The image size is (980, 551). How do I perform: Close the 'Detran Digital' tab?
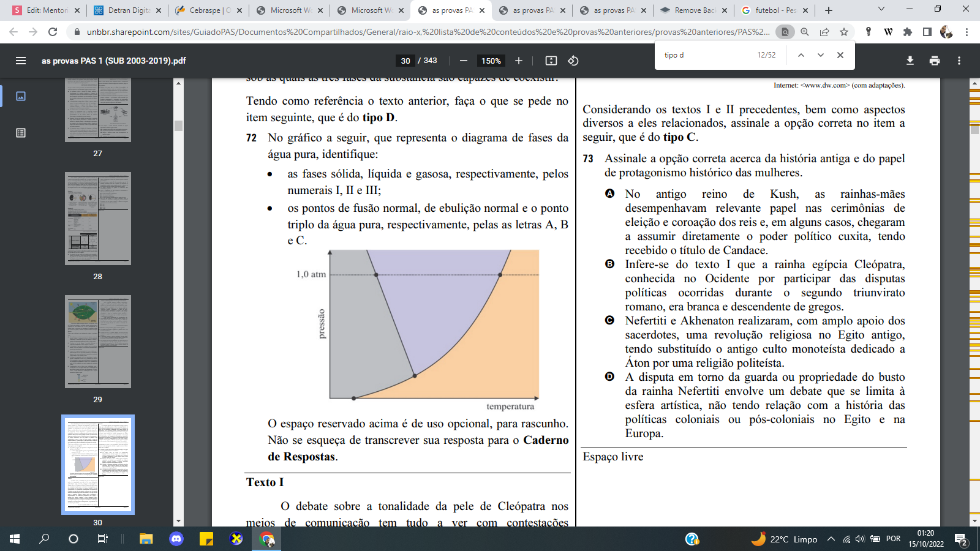pyautogui.click(x=159, y=10)
